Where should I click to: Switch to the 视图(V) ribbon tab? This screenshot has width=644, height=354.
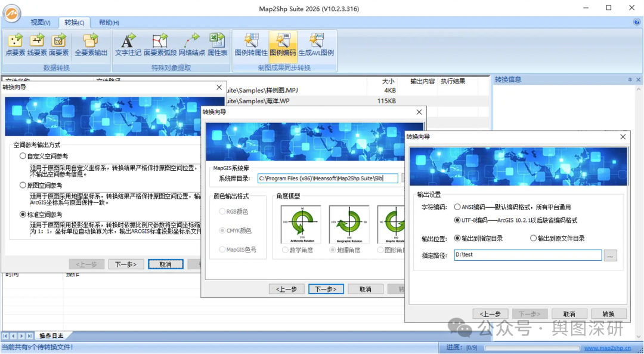[x=40, y=22]
